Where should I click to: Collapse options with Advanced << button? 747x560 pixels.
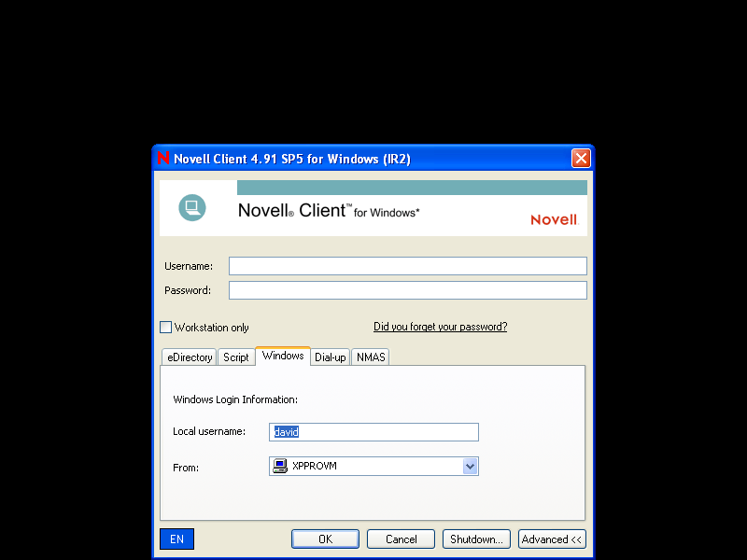(552, 539)
